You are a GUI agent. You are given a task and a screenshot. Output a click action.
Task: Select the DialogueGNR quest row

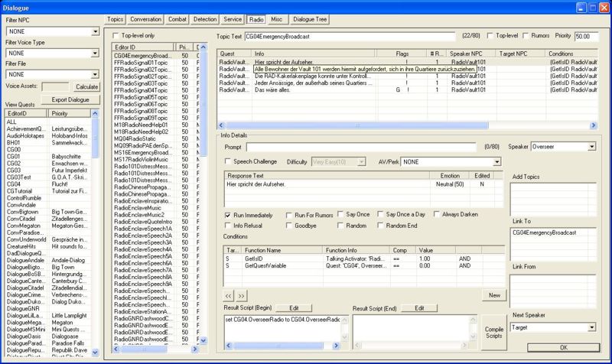[x=48, y=309]
